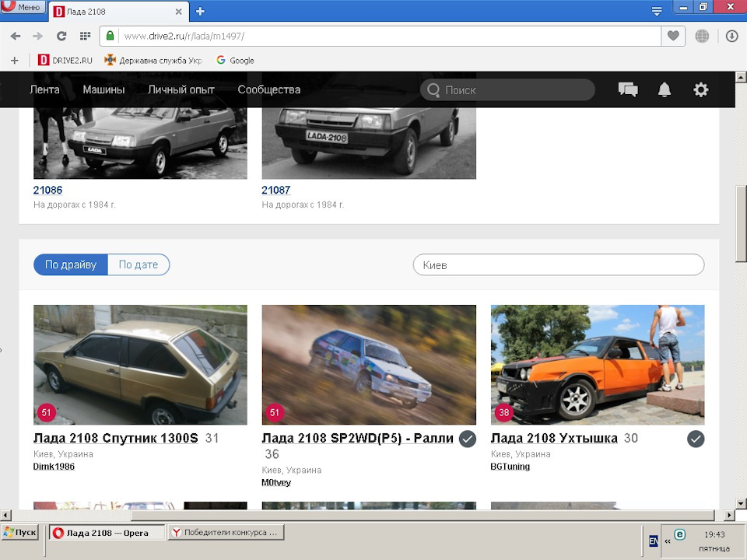Open DRIVE2.RU bookmark
This screenshot has height=560, width=747.
[x=65, y=61]
